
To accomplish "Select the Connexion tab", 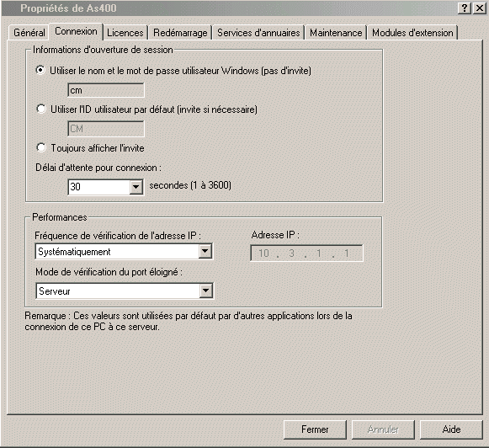I will pyautogui.click(x=76, y=31).
